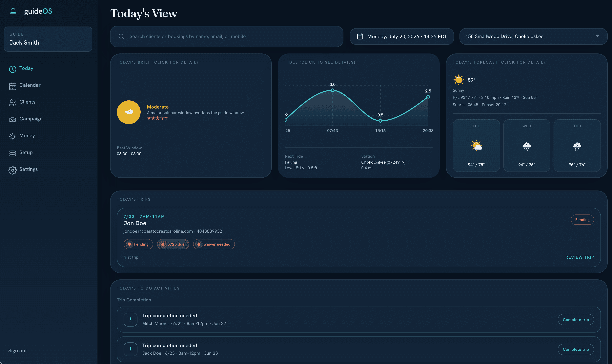Image resolution: width=612 pixels, height=364 pixels.
Task: Click the notification bell icon
Action: [x=13, y=11]
